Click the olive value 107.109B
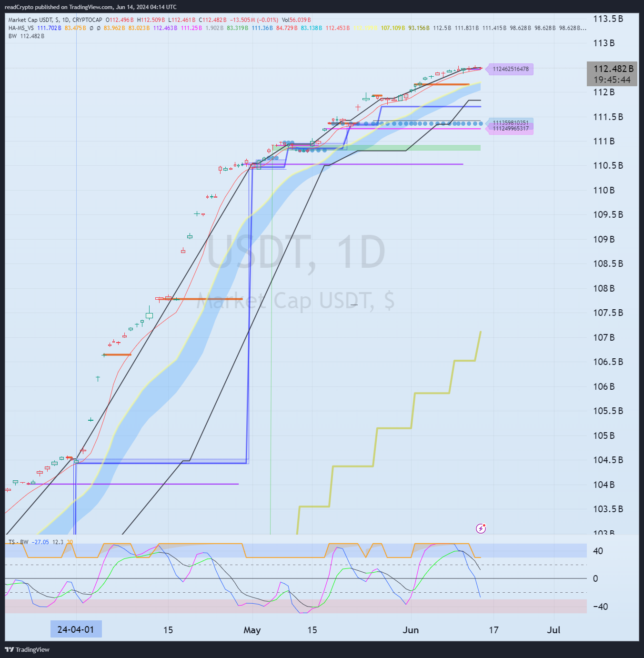 tap(393, 28)
